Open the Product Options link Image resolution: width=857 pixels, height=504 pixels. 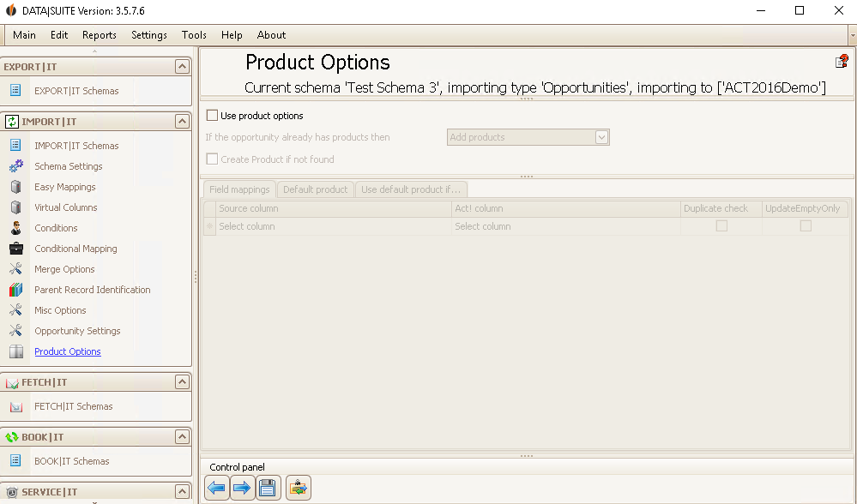(68, 351)
